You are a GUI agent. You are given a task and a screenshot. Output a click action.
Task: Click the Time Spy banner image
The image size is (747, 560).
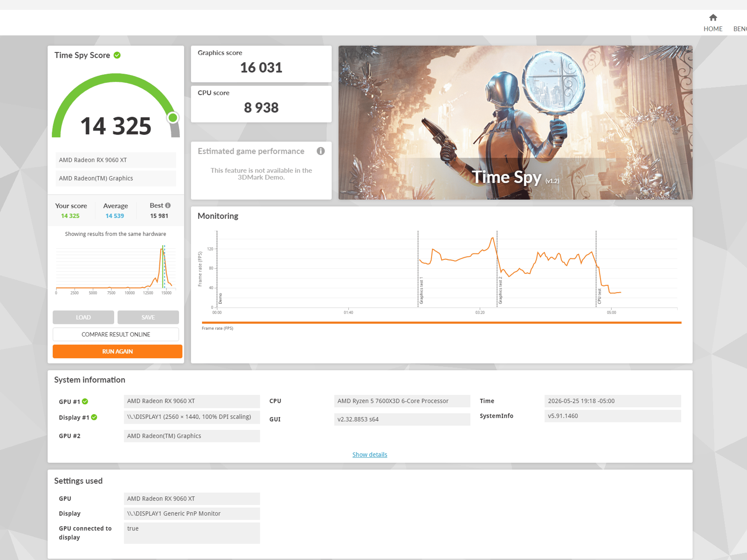tap(515, 122)
